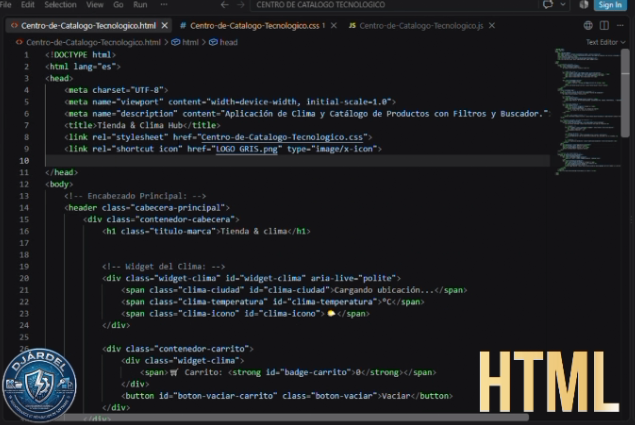Click the Encabezado Principal comment

coord(135,196)
